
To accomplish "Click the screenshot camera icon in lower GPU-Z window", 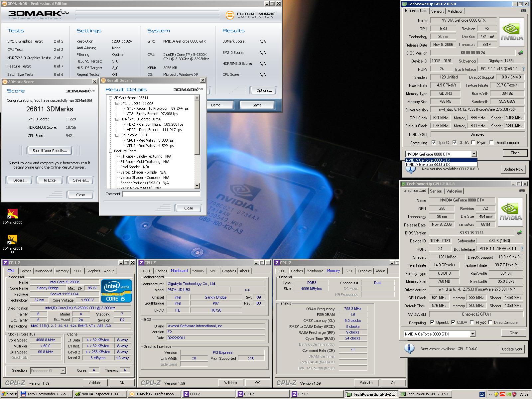I will pyautogui.click(x=522, y=191).
